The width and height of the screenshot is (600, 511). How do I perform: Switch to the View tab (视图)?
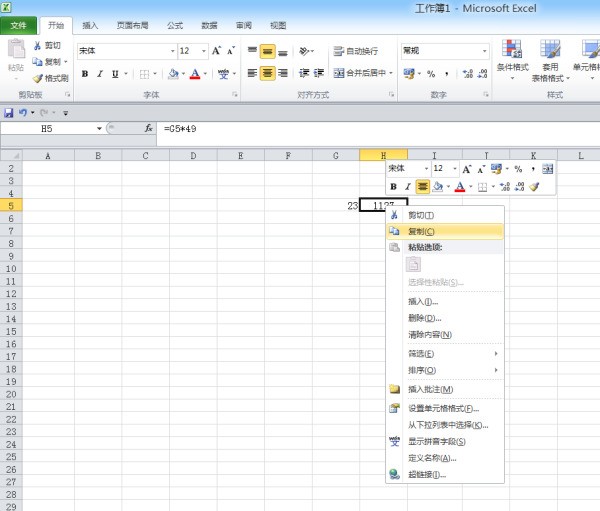tap(278, 26)
